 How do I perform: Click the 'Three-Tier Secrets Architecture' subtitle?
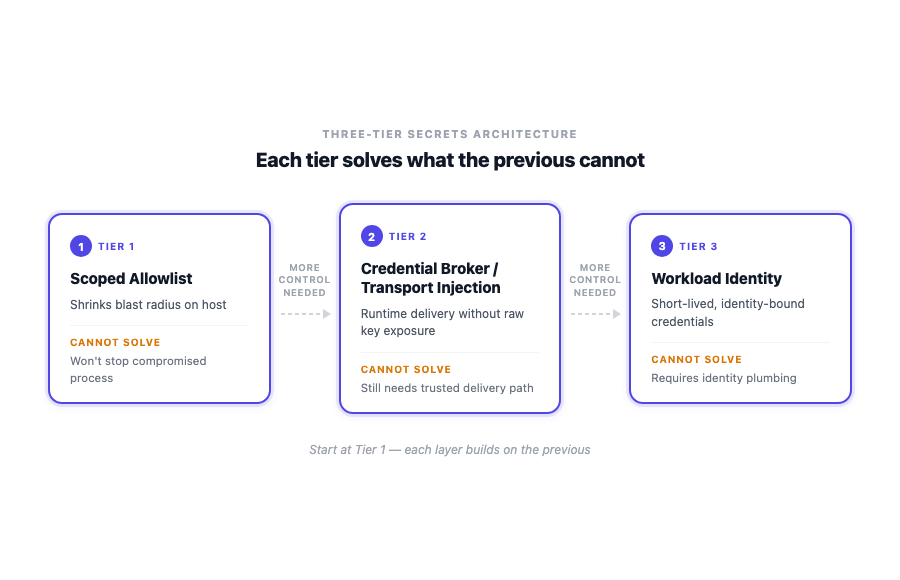[x=450, y=134]
